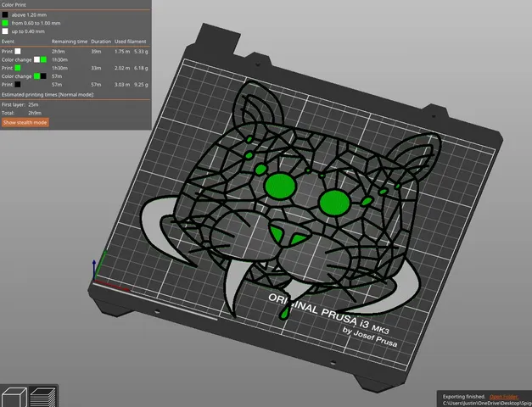Select the 'Color Print' legend title
Screen dimensions: 532x407
click(x=14, y=5)
